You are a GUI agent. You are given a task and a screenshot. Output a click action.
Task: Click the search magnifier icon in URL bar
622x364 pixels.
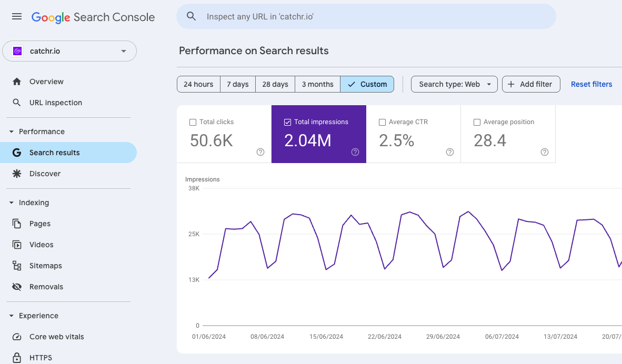pos(191,16)
